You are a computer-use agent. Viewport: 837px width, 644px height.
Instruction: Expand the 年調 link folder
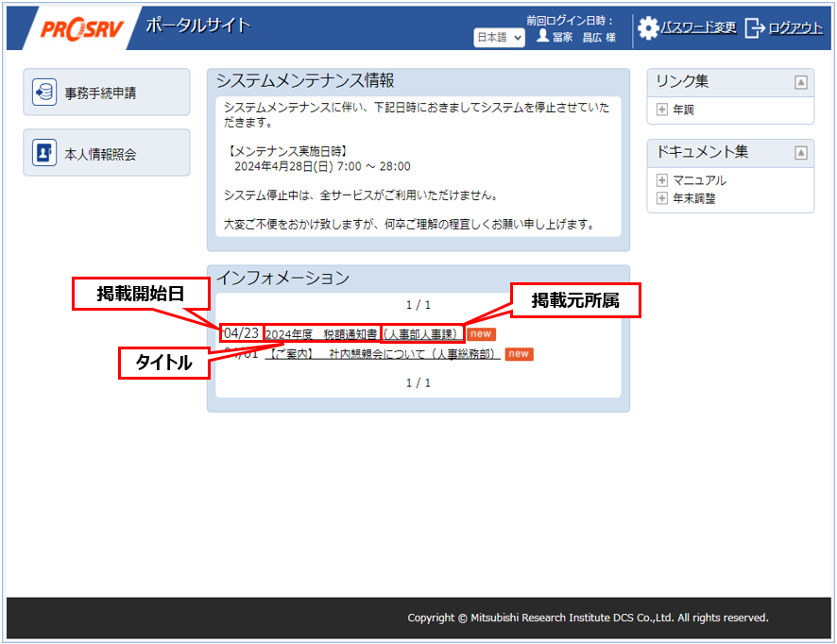coord(662,110)
